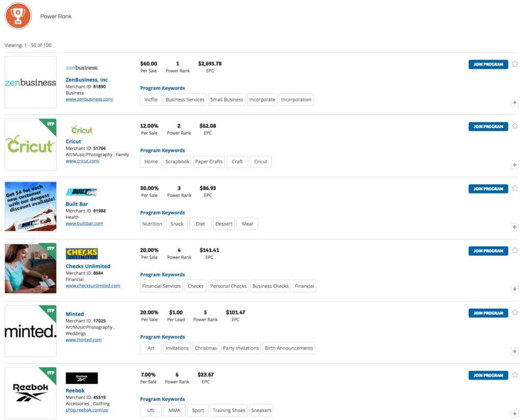
Task: Click the small green Cricut logo
Action: (82, 130)
